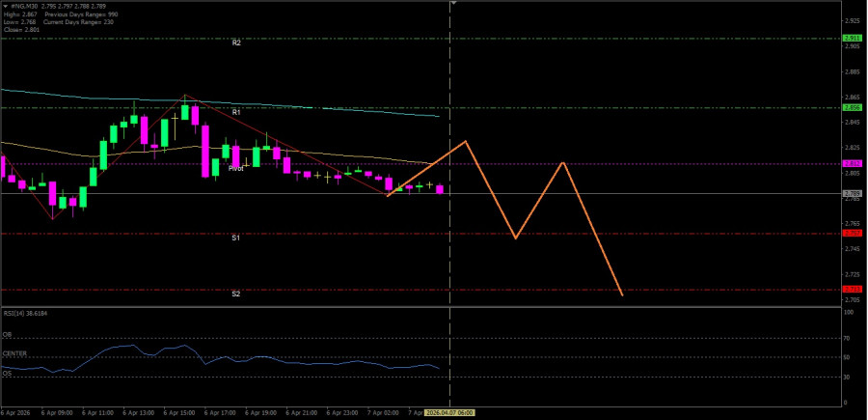Click the R2 resistance level label
The width and height of the screenshot is (868, 420).
point(236,43)
